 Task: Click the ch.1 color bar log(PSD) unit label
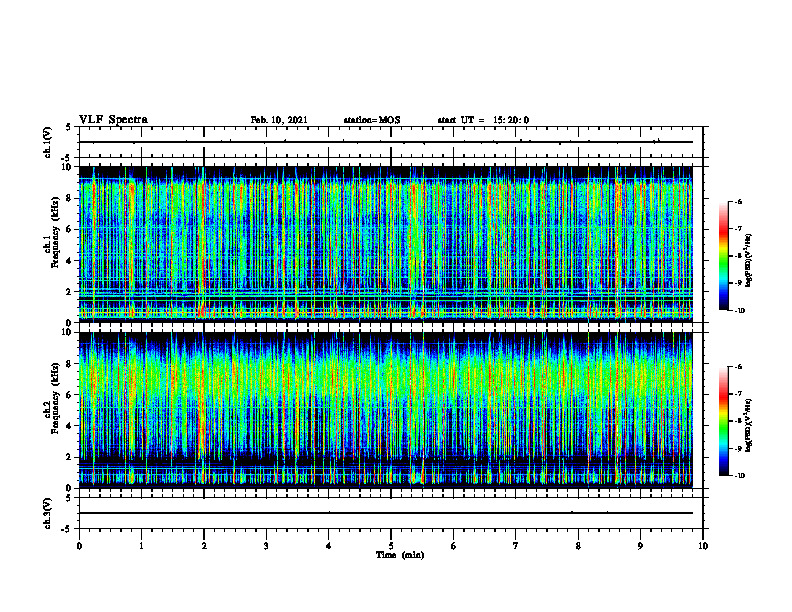coord(750,261)
